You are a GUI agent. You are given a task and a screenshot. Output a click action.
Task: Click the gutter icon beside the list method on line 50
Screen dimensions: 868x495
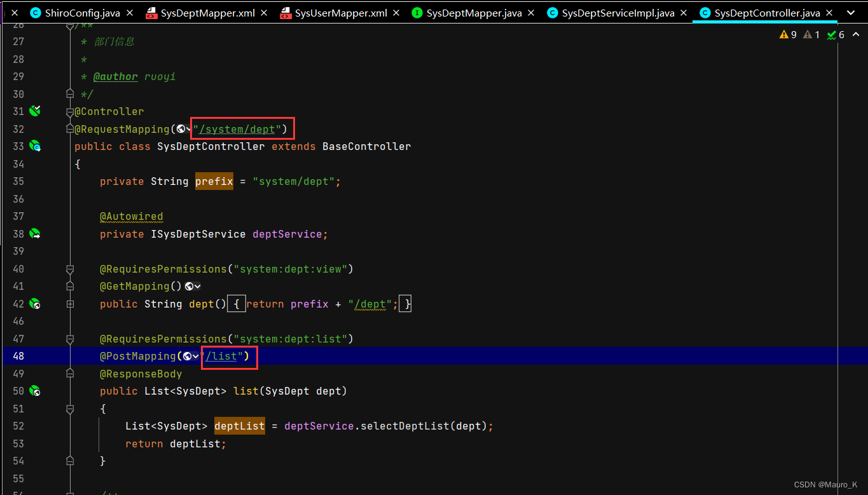coord(35,391)
